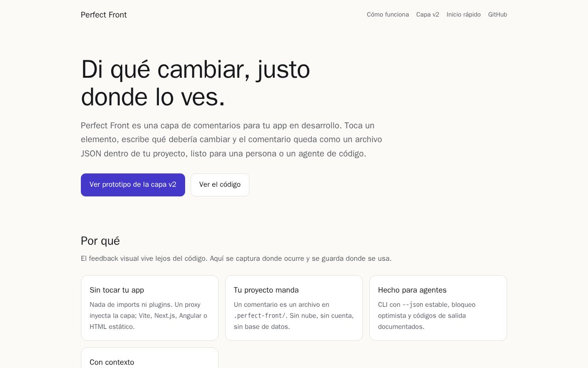The height and width of the screenshot is (368, 588).
Task: Visit the GitHub link in the header
Action: [498, 15]
